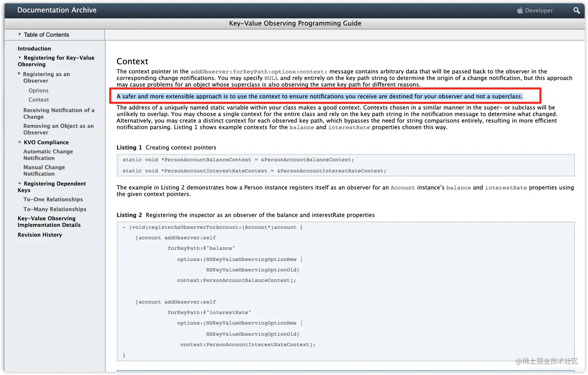Go to Automatic Change Notification

[x=48, y=155]
